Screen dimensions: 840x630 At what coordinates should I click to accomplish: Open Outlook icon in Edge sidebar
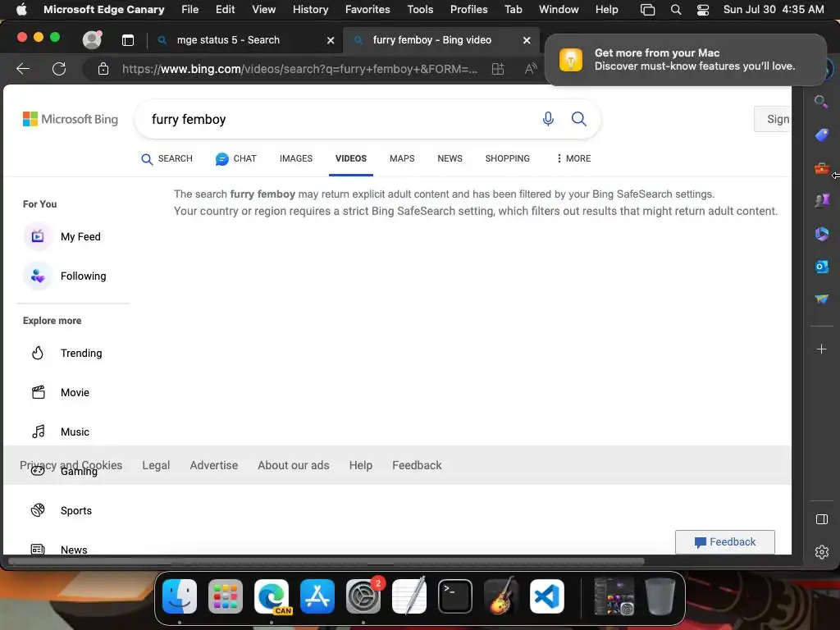[821, 267]
